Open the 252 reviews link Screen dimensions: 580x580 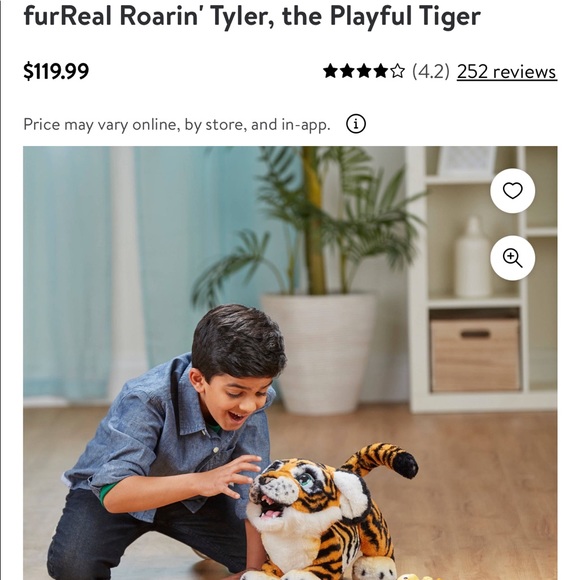(507, 71)
